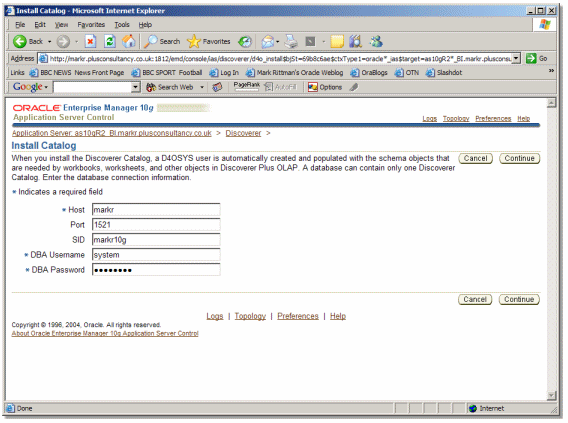Open the Tools menu
568x423 pixels.
122,25
